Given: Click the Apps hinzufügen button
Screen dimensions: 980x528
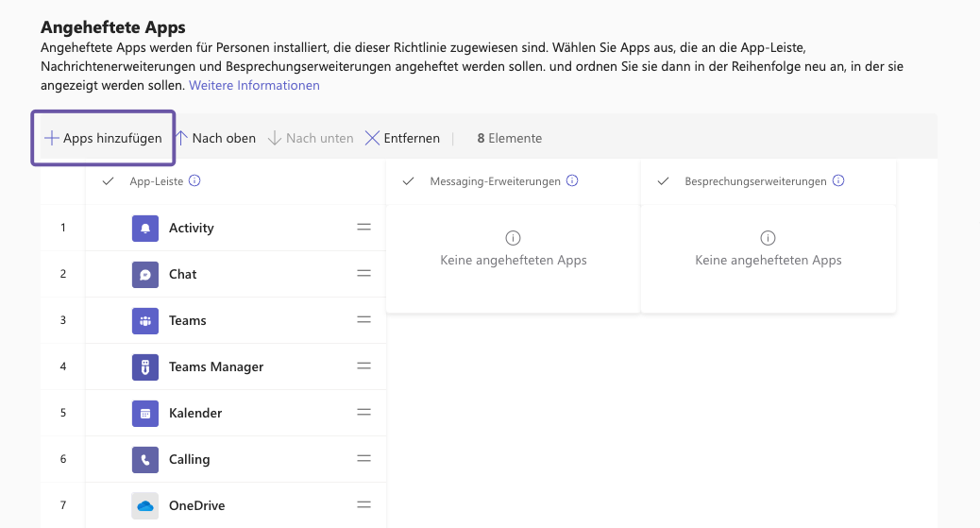Looking at the screenshot, I should point(103,138).
